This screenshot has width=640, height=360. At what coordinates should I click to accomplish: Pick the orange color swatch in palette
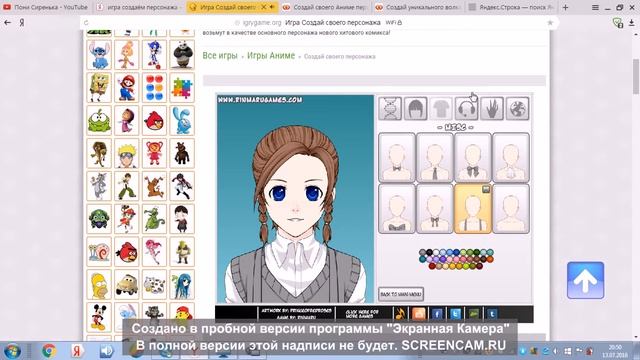click(490, 259)
